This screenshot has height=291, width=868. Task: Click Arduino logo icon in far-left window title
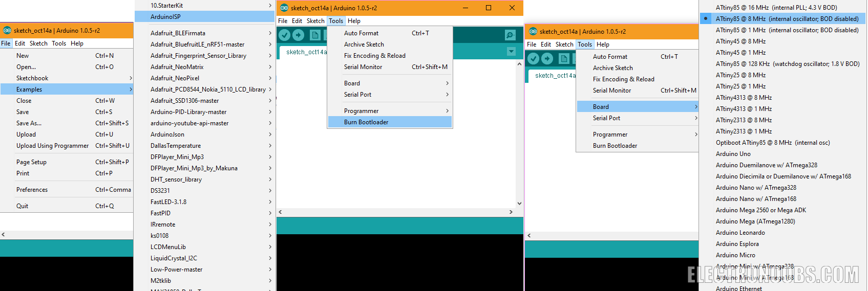coord(7,30)
